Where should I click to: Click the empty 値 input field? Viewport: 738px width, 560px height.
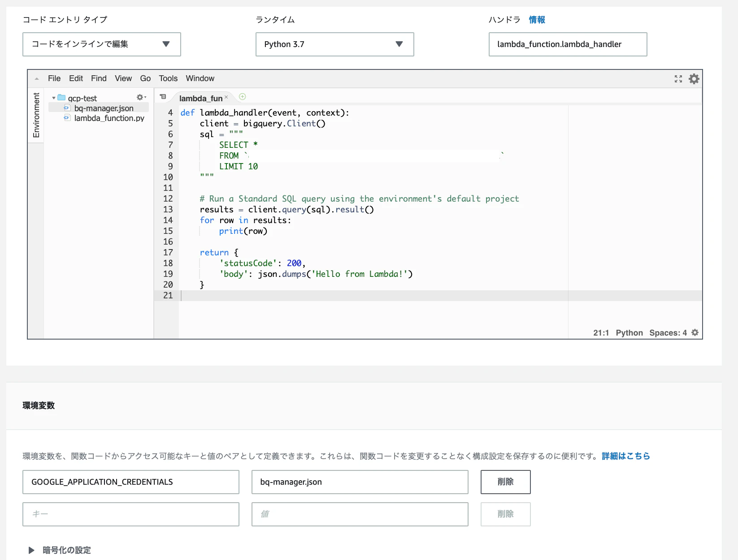point(360,514)
